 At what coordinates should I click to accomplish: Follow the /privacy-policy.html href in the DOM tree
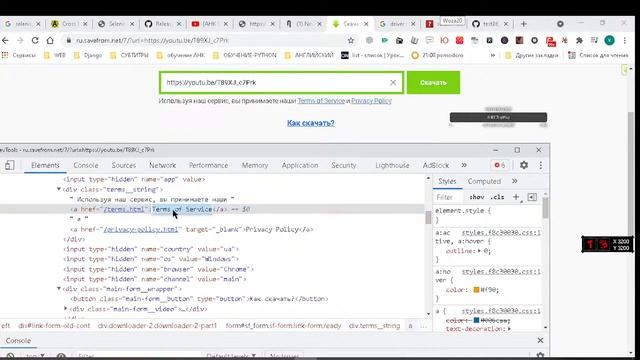[141, 229]
